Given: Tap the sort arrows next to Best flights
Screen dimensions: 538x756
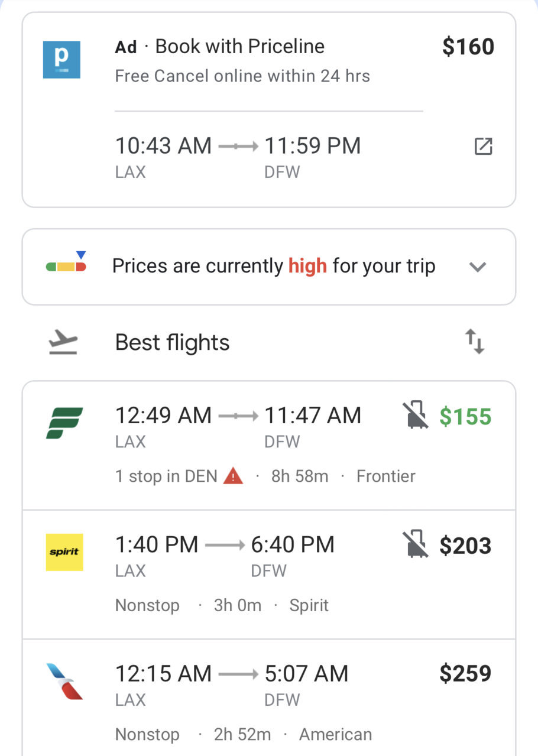Looking at the screenshot, I should click(x=475, y=342).
